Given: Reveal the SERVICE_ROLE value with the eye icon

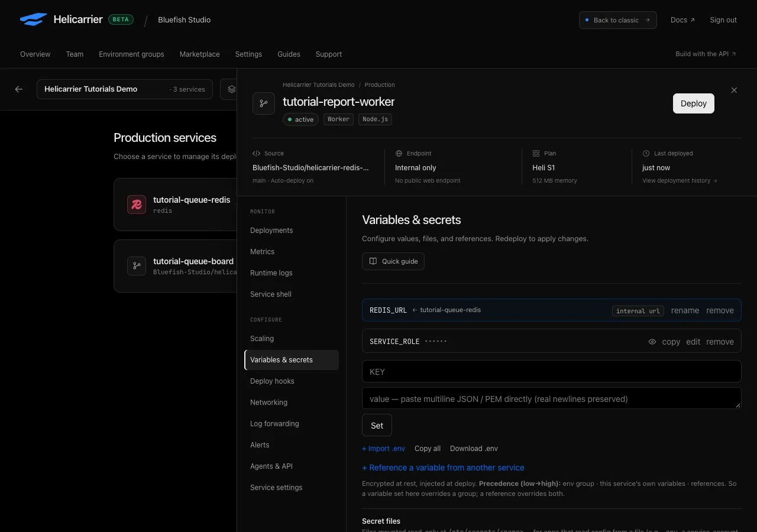Looking at the screenshot, I should click(652, 342).
